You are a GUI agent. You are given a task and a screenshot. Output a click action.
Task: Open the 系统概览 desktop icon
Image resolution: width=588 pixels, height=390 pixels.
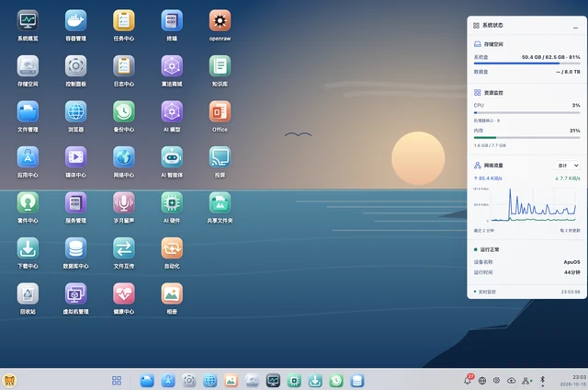coord(28,21)
